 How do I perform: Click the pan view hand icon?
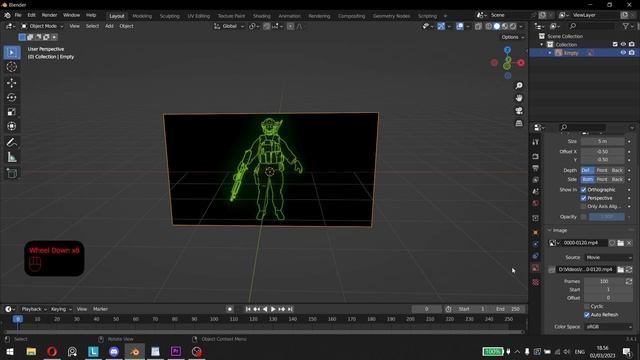pyautogui.click(x=519, y=98)
